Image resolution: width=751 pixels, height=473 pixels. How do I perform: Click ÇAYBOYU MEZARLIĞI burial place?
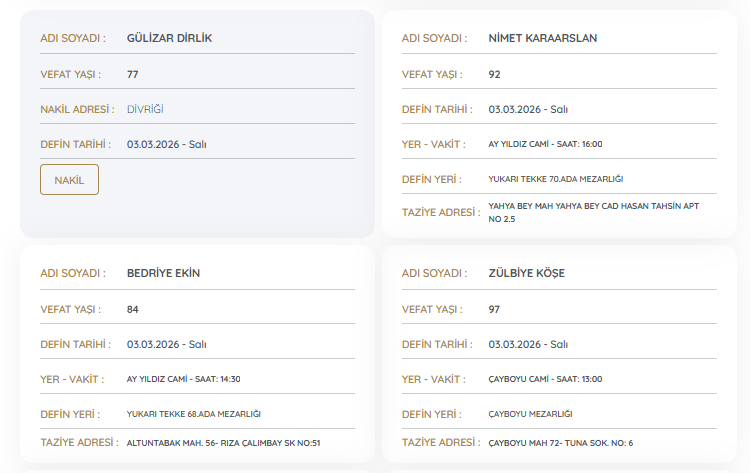coord(530,413)
